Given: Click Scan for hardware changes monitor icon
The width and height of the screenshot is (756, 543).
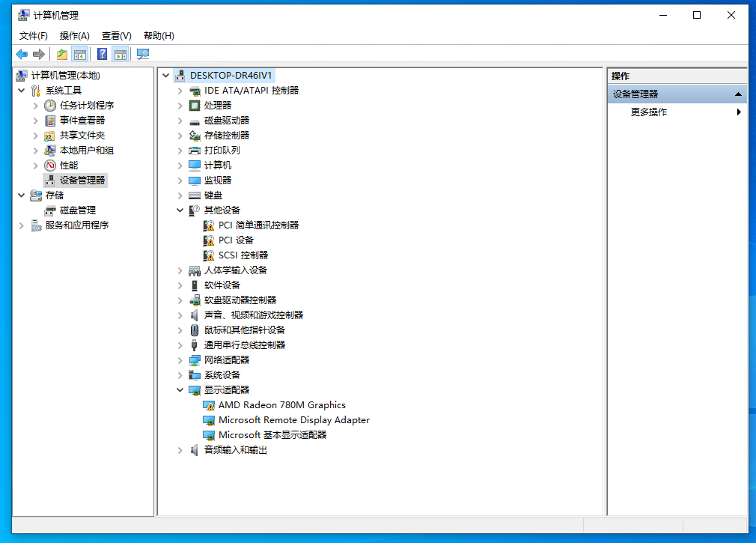Looking at the screenshot, I should click(143, 54).
